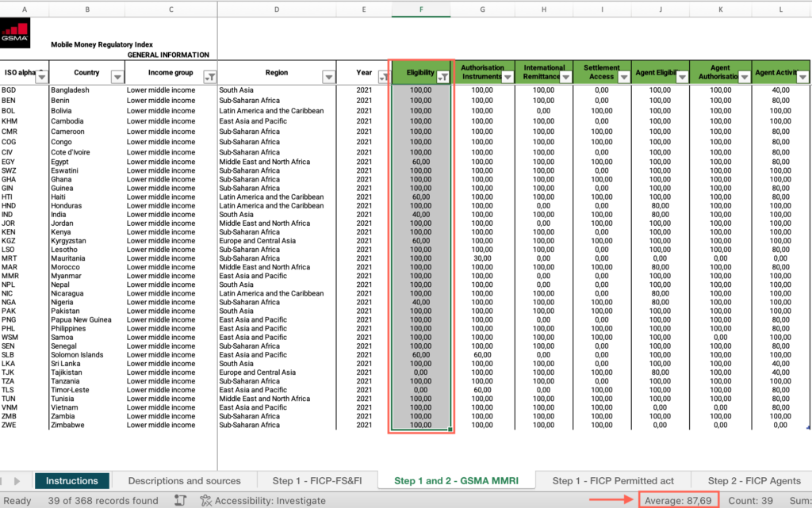This screenshot has width=812, height=508.
Task: Click the Settlement Access value for Bolivia
Action: tap(602, 111)
